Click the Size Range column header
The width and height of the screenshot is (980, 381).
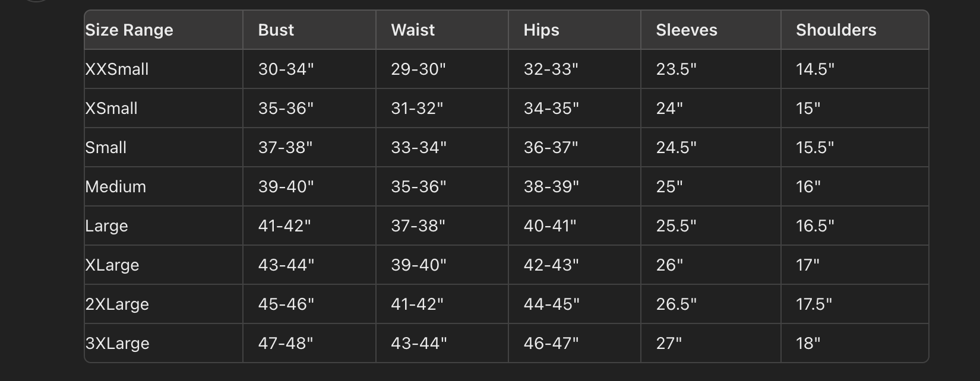pos(129,30)
